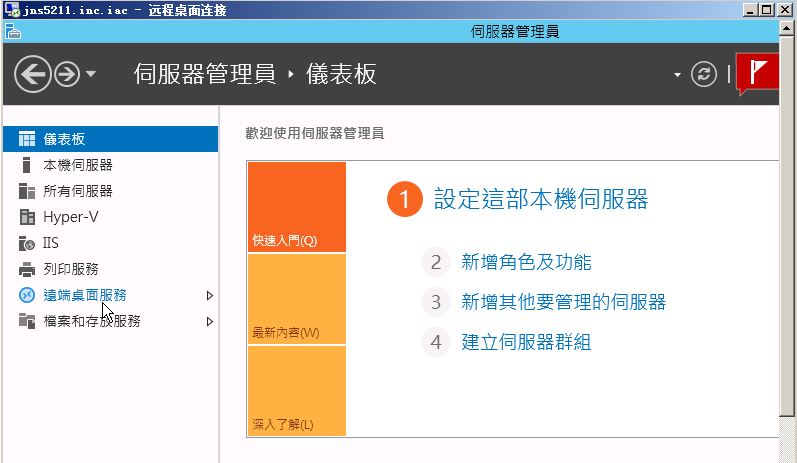The height and width of the screenshot is (463, 797).
Task: Click the 新增角色及功能 link
Action: 526,262
